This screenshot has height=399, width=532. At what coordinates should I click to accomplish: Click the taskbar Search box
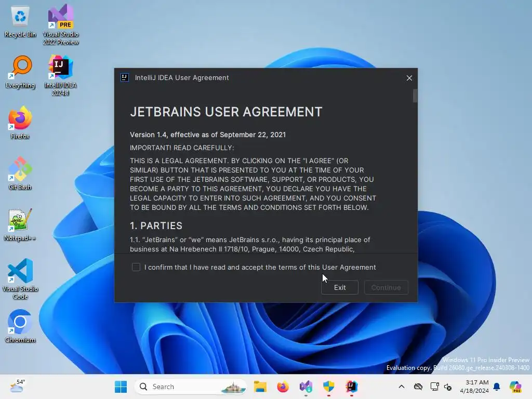[191, 387]
